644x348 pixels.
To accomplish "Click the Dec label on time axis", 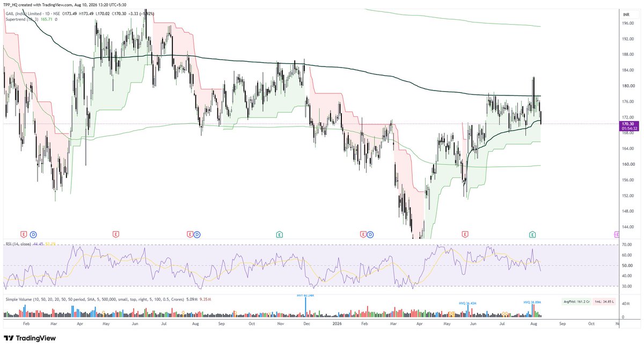I will [307, 324].
